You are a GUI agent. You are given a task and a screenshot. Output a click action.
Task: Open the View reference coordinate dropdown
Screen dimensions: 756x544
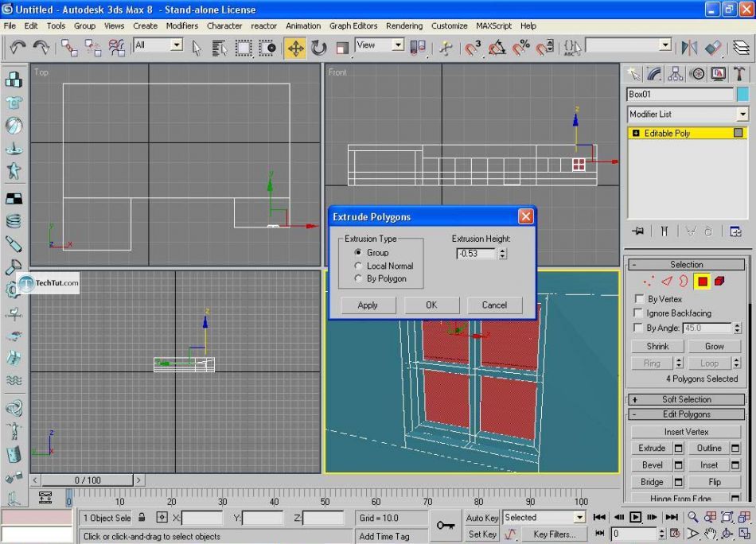pos(398,45)
